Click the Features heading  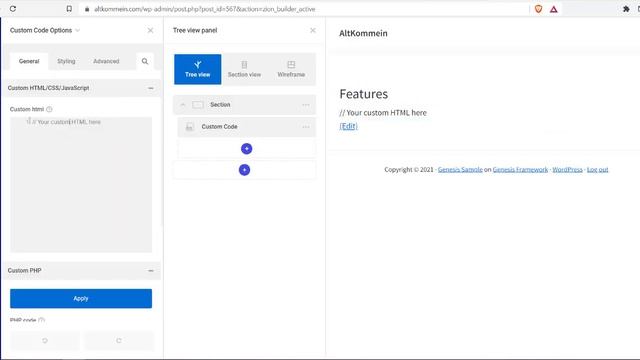coord(364,94)
